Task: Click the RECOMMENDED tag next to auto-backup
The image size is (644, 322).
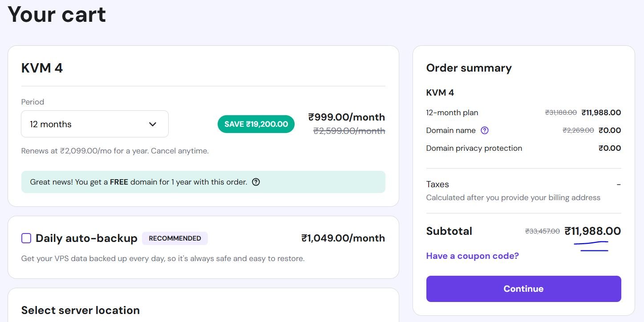Action: pos(175,238)
